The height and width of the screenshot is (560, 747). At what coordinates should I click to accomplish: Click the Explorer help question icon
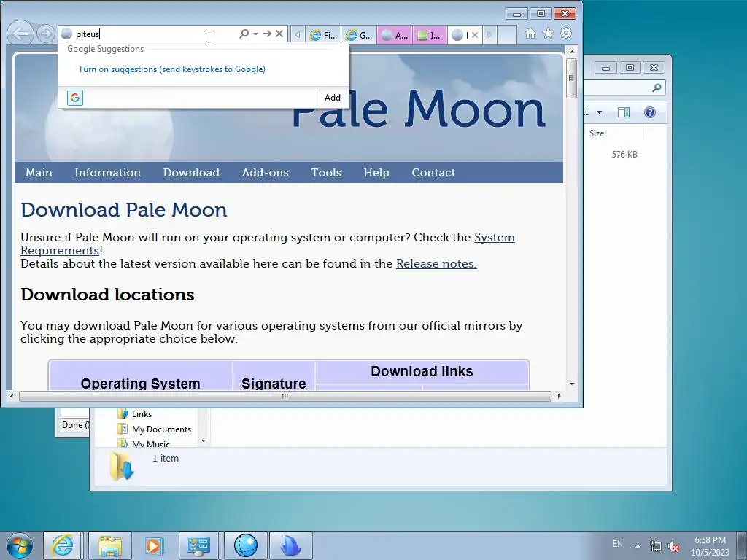(649, 112)
